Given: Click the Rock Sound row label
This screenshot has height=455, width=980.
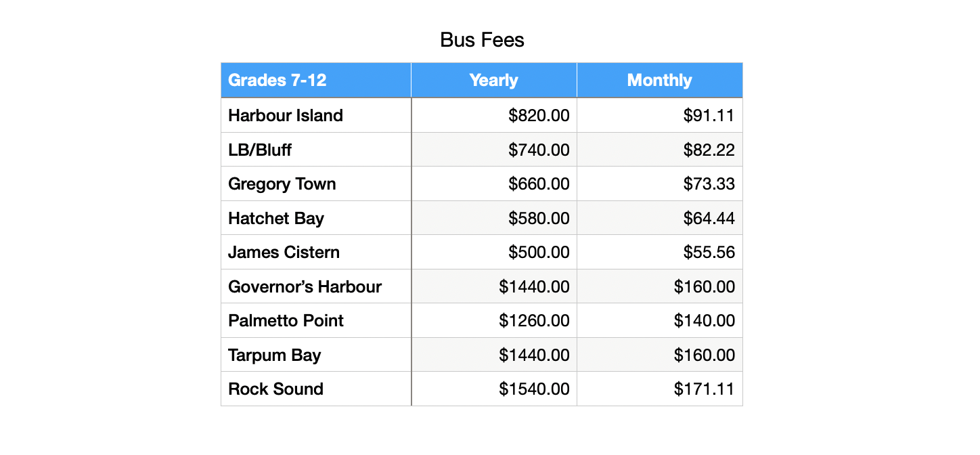Looking at the screenshot, I should coord(316,389).
